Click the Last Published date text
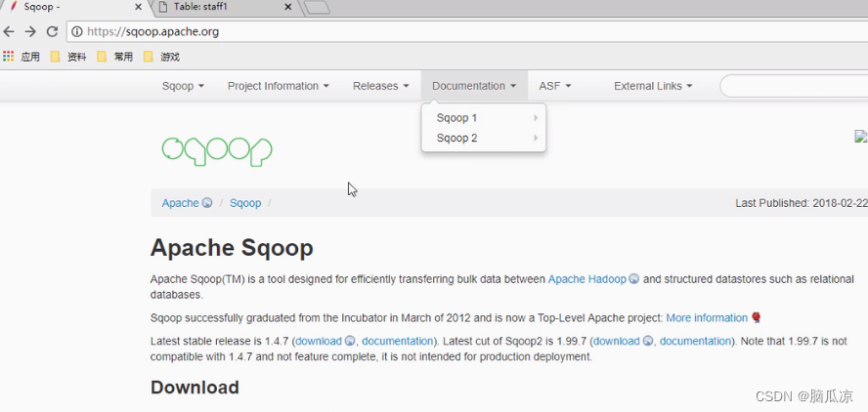Screen dimensions: 868x412 802,203
